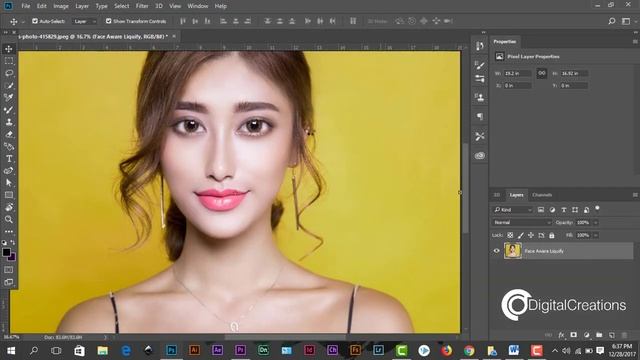Screen dimensions: 640x360
Task: Filter layers by pixel layers icon
Action: [541, 210]
